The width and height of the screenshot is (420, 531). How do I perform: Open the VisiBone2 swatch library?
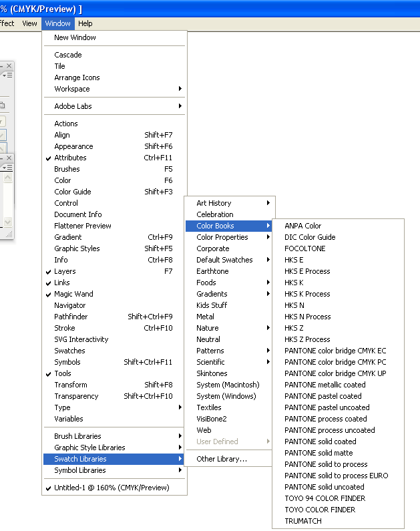click(229, 419)
